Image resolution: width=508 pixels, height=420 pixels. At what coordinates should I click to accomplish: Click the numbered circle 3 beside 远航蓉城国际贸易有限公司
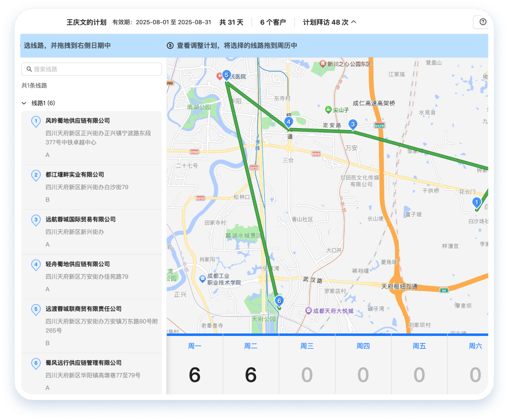point(36,220)
